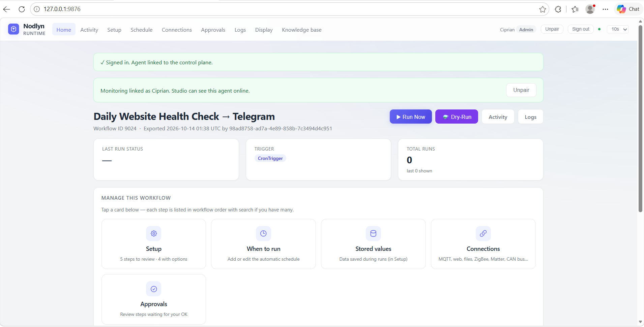Click the Ciprian username label
Image resolution: width=644 pixels, height=327 pixels.
(x=507, y=30)
